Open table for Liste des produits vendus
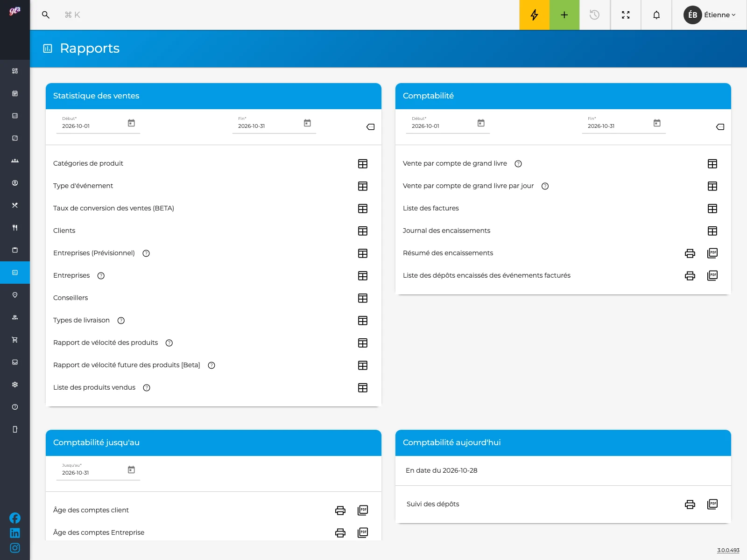 [x=363, y=388]
